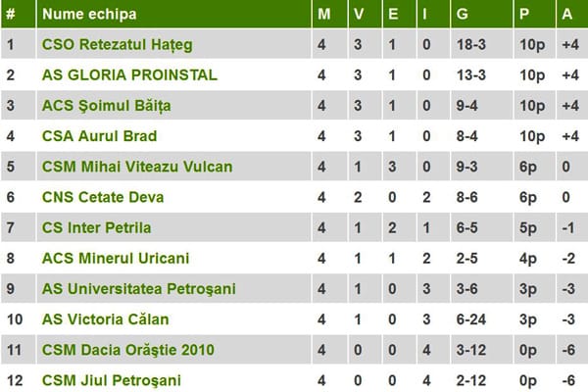588x392 pixels.
Task: Open the CSM Jiul Petroșani team page
Action: [x=112, y=380]
